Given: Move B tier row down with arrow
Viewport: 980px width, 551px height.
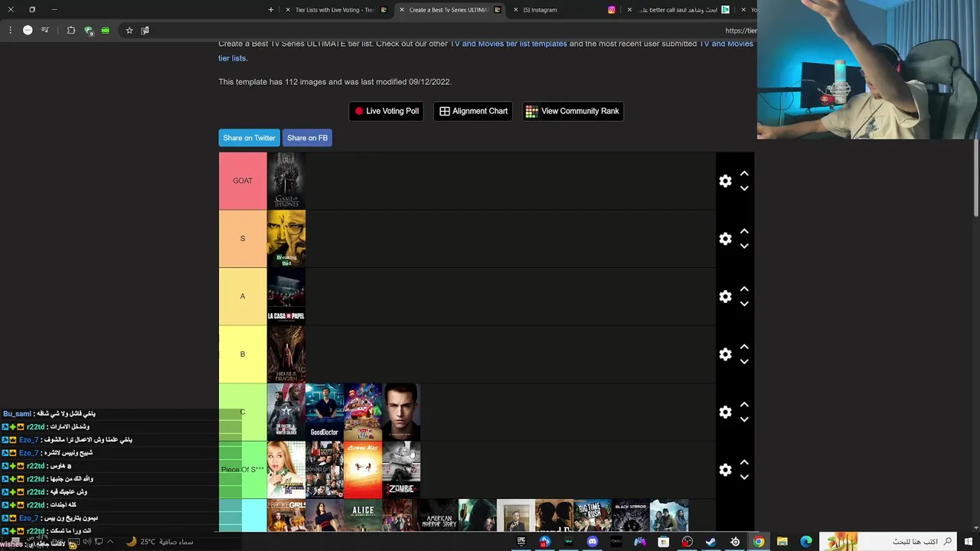Looking at the screenshot, I should 744,361.
